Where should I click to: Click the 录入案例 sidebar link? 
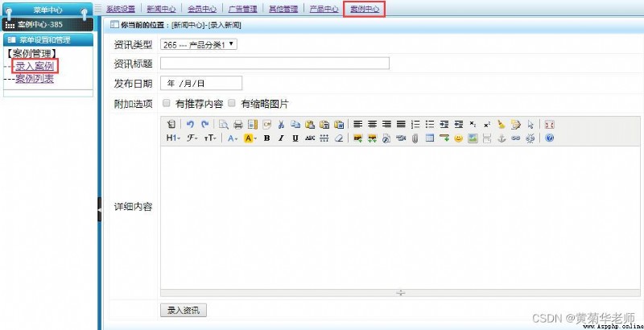35,66
